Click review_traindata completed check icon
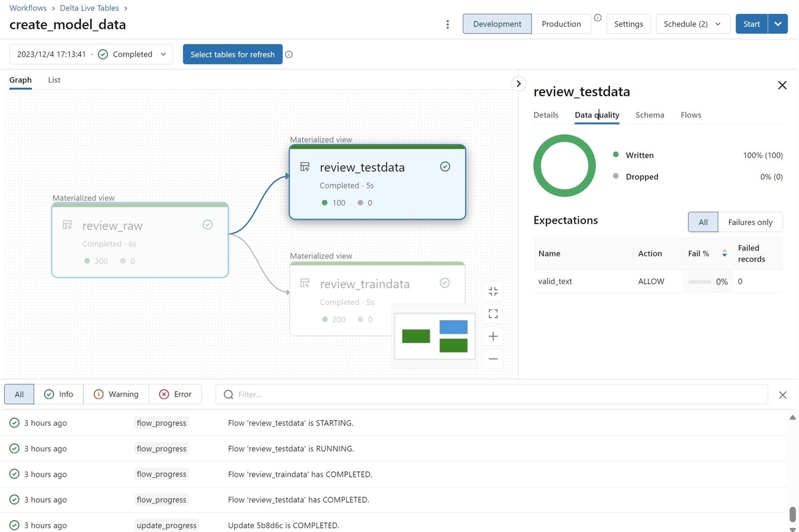Image resolution: width=799 pixels, height=532 pixels. click(x=445, y=283)
